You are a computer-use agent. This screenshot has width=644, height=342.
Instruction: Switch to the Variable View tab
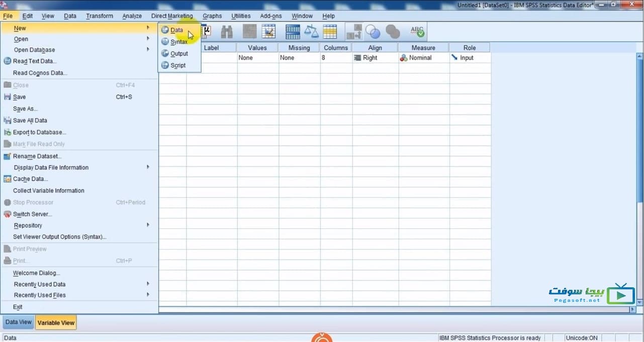click(56, 323)
